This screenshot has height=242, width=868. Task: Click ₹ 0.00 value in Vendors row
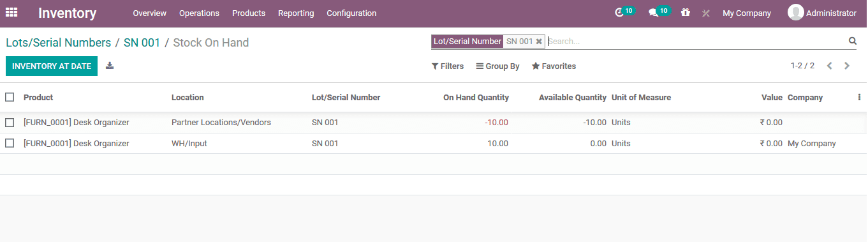771,122
